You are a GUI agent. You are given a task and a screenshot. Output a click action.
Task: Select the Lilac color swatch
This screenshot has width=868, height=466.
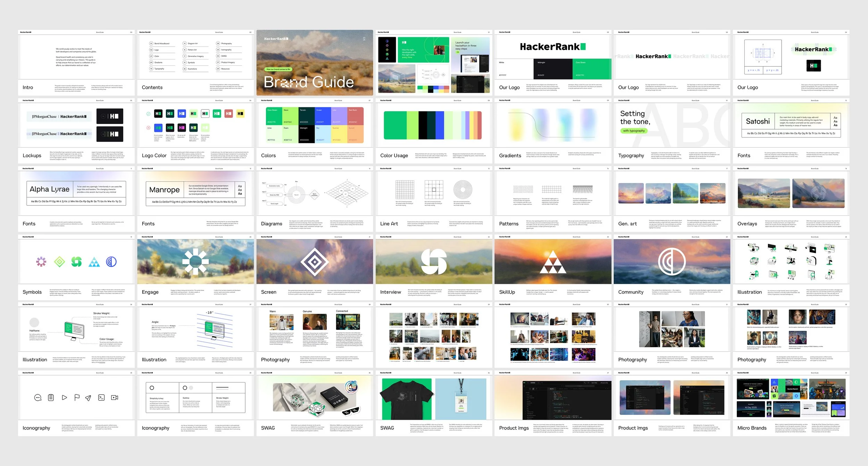click(340, 116)
